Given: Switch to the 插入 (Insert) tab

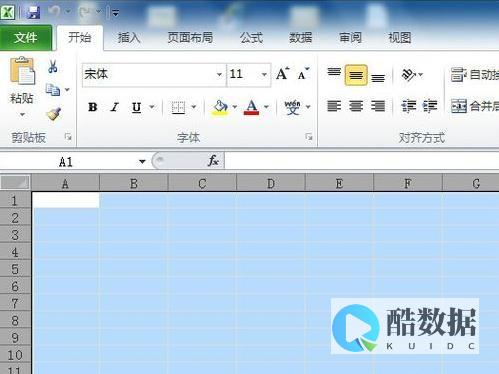Looking at the screenshot, I should click(129, 38).
